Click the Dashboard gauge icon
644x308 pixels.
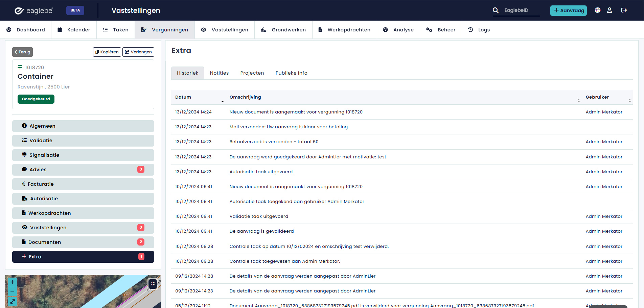tap(9, 30)
